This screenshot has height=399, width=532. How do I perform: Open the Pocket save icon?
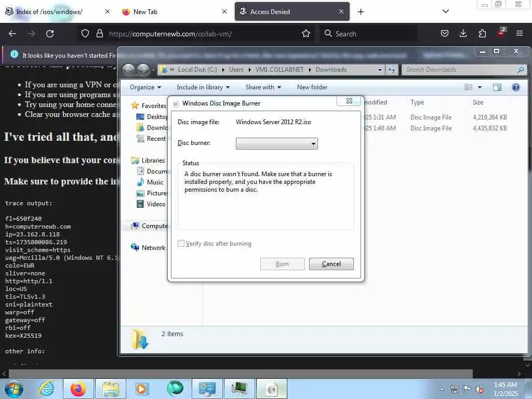pos(445,34)
